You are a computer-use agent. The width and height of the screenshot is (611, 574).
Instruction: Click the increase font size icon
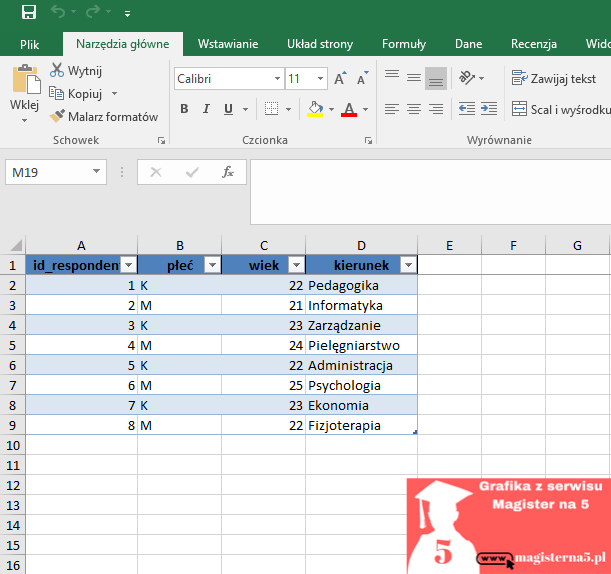[x=341, y=78]
